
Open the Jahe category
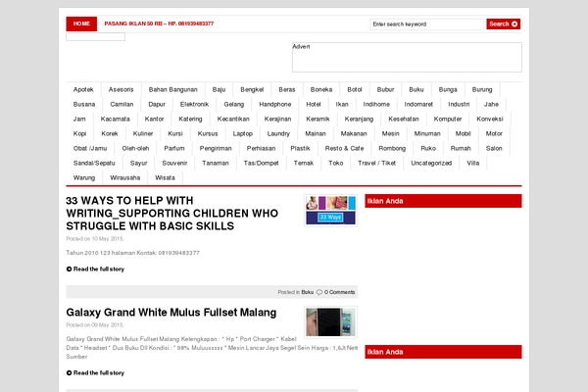coord(491,104)
